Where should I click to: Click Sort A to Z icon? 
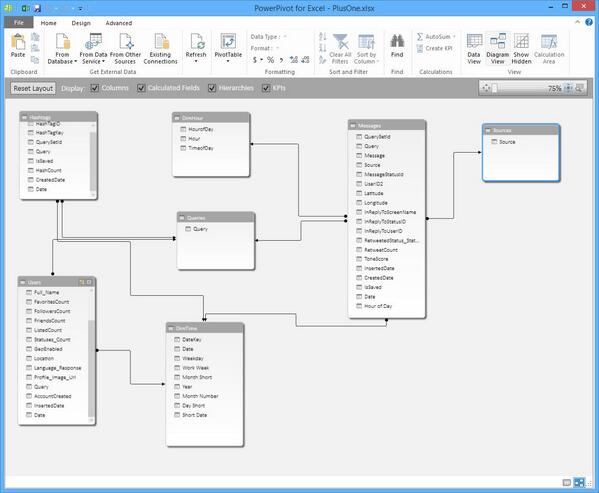click(x=323, y=37)
